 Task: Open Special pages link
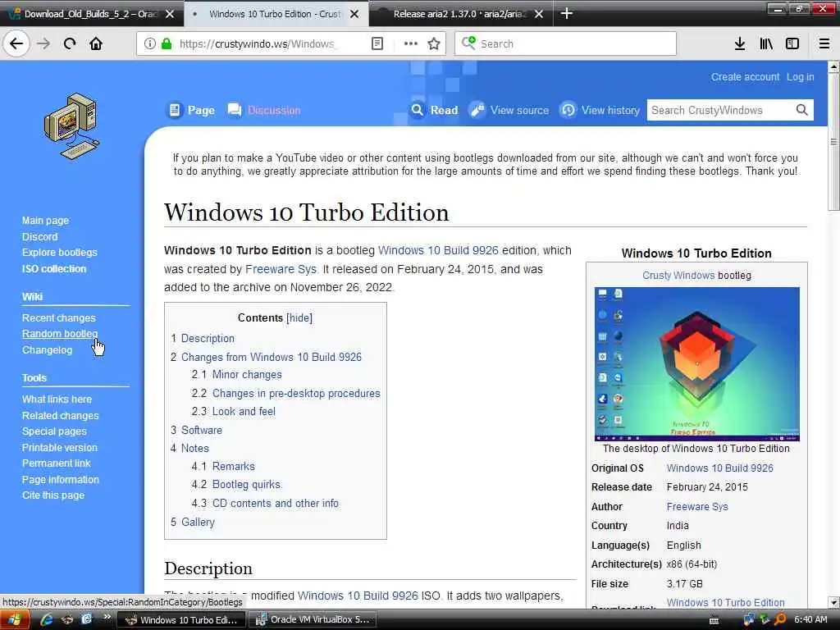(54, 431)
